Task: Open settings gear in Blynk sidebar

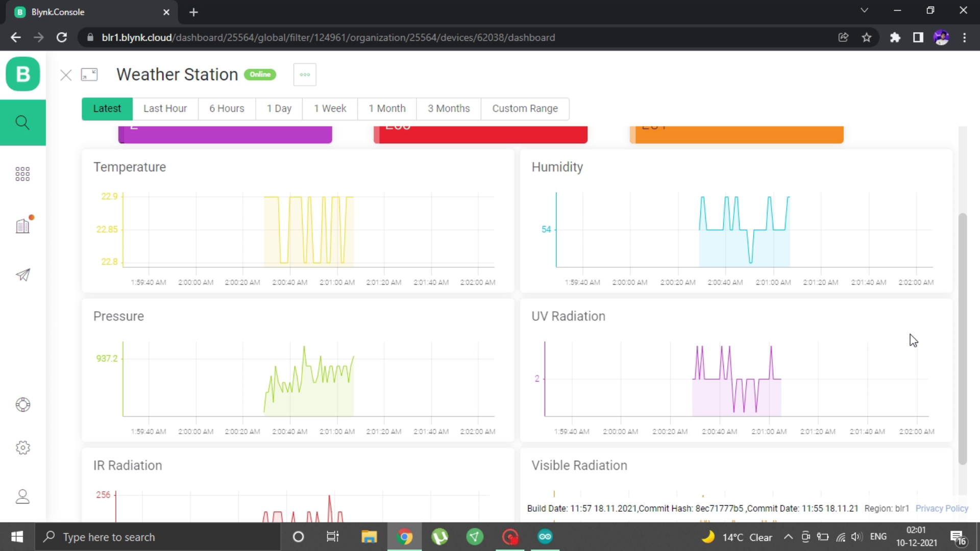Action: [x=22, y=447]
